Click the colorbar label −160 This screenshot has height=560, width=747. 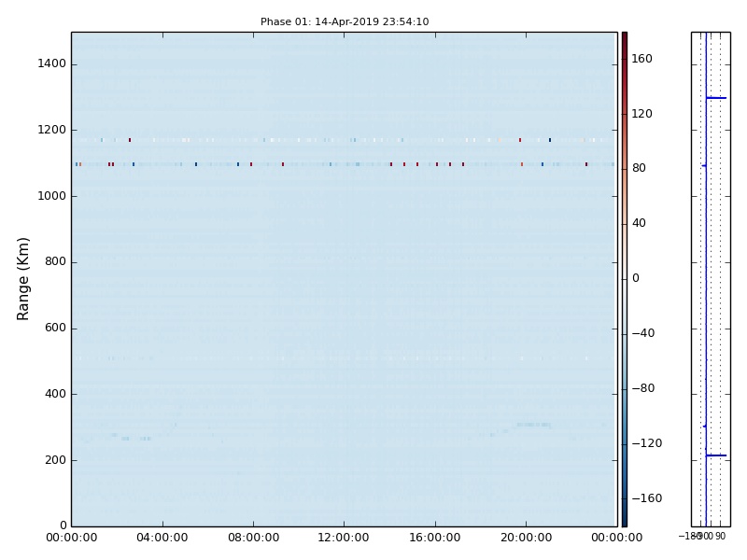pyautogui.click(x=647, y=498)
